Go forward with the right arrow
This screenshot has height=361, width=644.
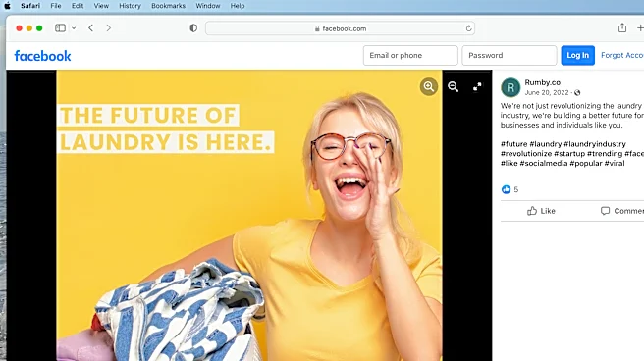[x=108, y=27]
